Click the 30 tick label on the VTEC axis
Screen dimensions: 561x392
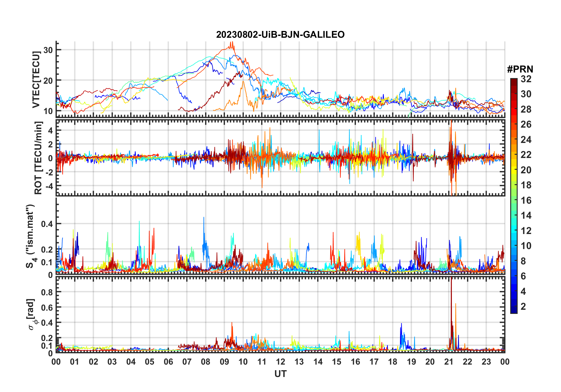click(48, 50)
